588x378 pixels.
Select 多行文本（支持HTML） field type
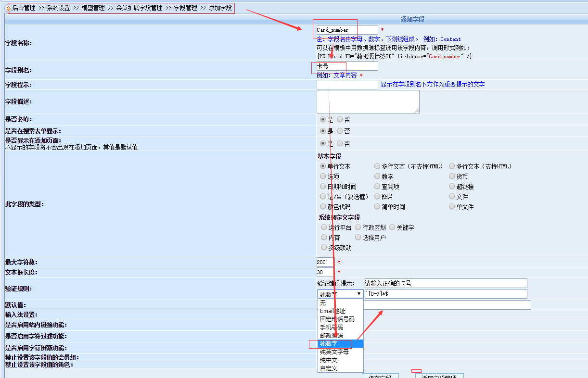[x=452, y=166]
